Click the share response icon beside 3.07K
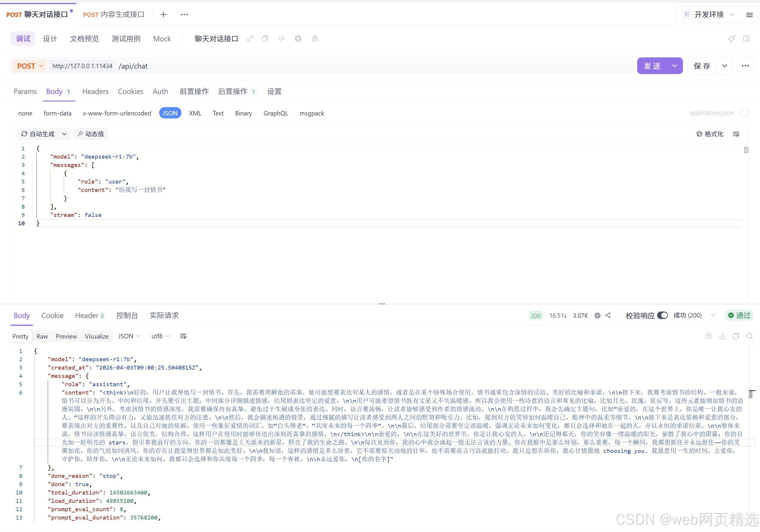The width and height of the screenshot is (760, 532). 608,315
